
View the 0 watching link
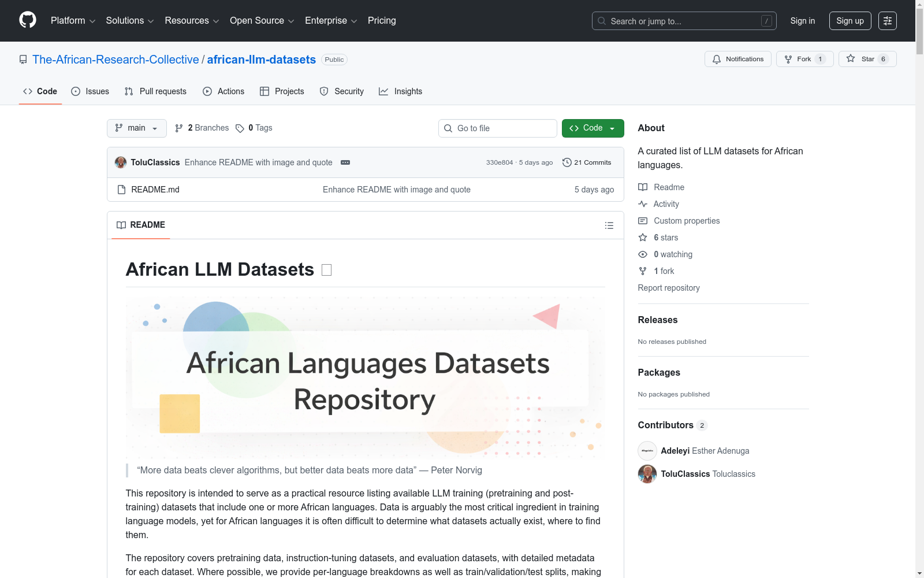665,254
